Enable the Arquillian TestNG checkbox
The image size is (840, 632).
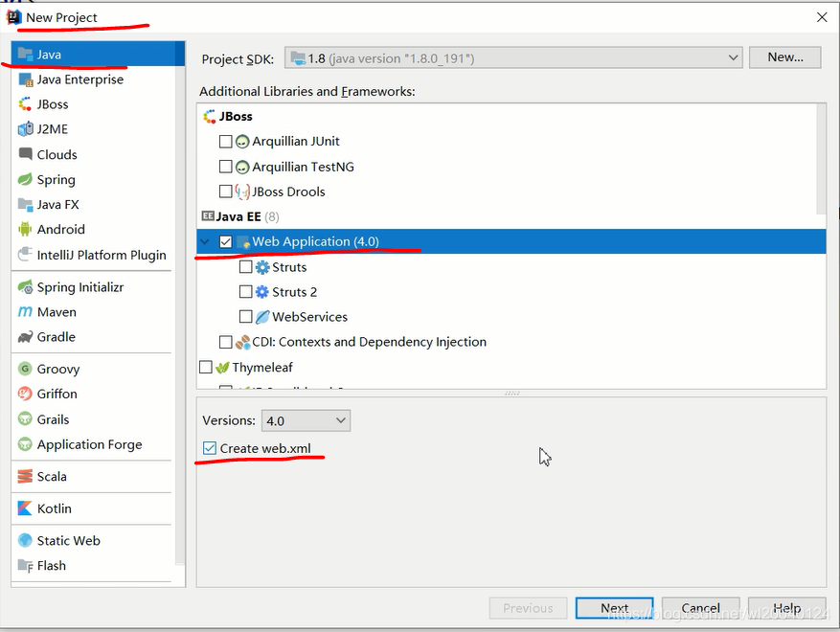(x=225, y=167)
